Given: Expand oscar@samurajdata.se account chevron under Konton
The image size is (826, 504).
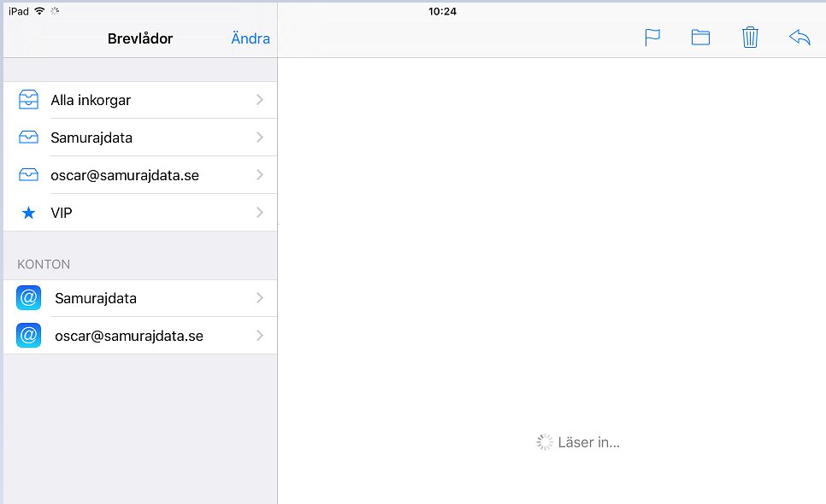Looking at the screenshot, I should tap(260, 335).
